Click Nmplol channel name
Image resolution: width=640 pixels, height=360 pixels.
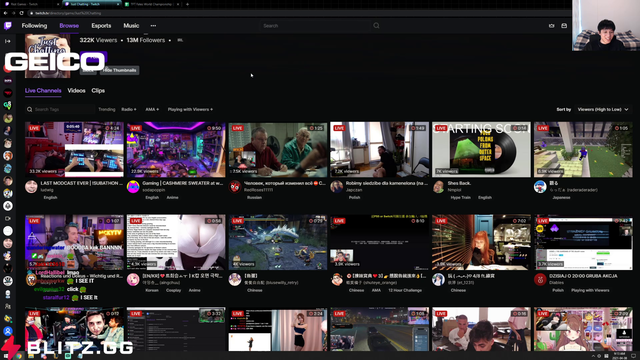click(454, 190)
